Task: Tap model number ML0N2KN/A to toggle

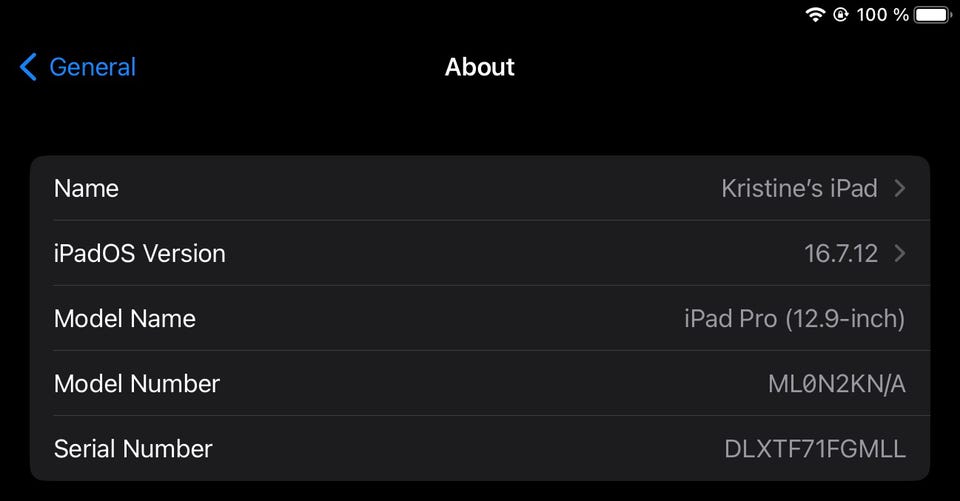Action: (x=836, y=383)
